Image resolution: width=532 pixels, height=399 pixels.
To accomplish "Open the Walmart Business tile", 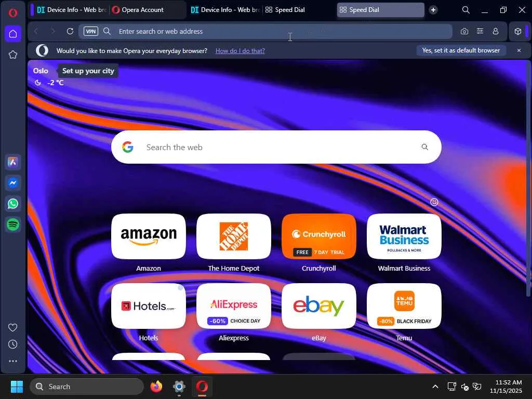I will pos(404,236).
